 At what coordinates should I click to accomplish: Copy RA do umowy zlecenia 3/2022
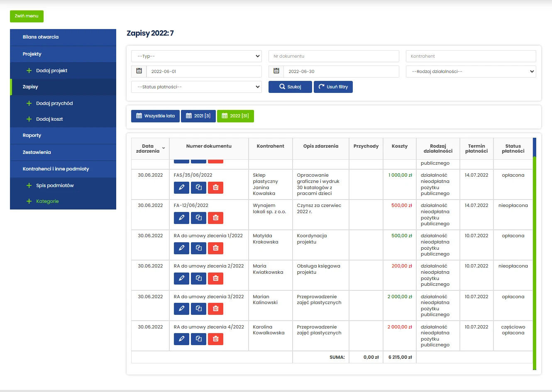(198, 309)
